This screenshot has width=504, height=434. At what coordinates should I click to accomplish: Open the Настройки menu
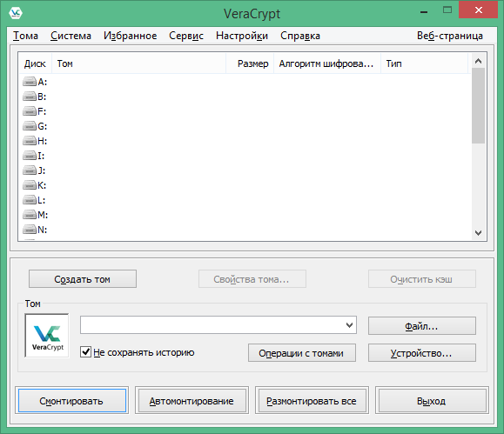point(242,36)
